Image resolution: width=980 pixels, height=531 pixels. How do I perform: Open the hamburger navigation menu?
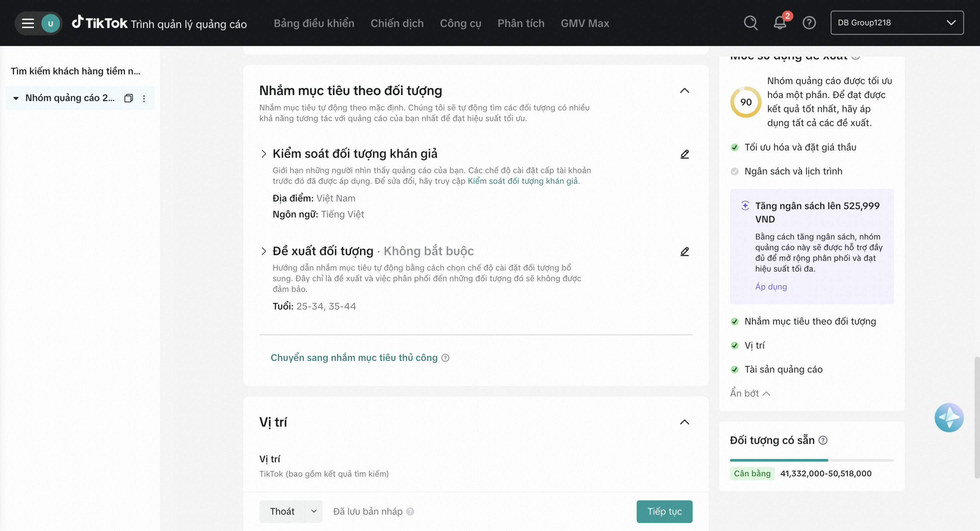(28, 23)
